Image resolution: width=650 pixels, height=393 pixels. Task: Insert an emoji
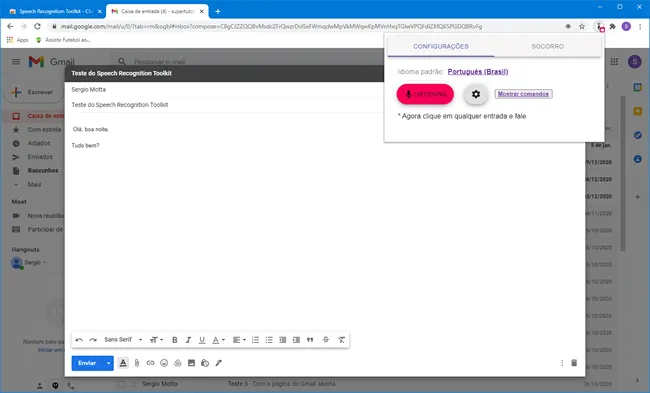click(164, 363)
